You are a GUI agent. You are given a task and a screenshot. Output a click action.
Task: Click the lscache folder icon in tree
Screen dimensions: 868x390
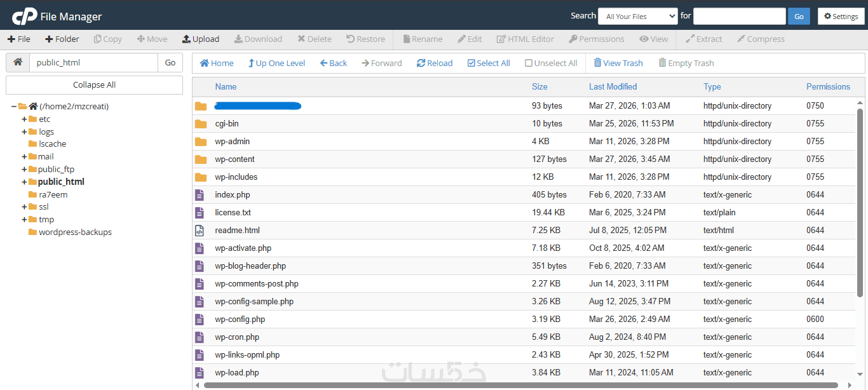coord(32,144)
